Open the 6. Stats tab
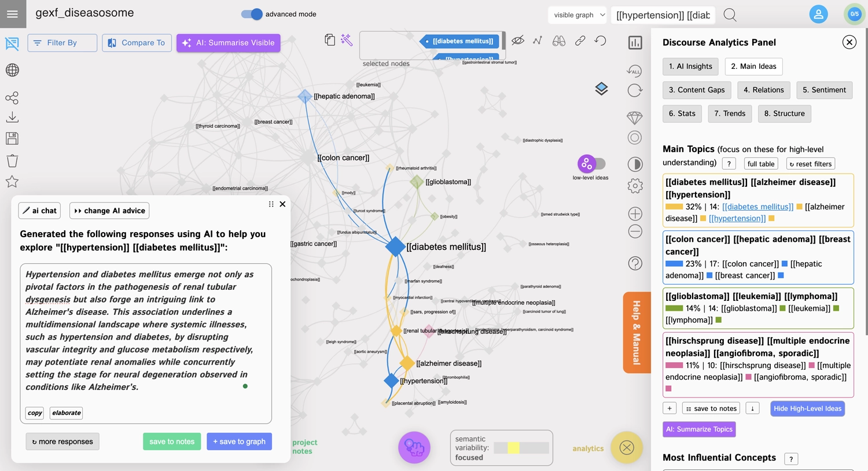The width and height of the screenshot is (868, 471). point(682,113)
